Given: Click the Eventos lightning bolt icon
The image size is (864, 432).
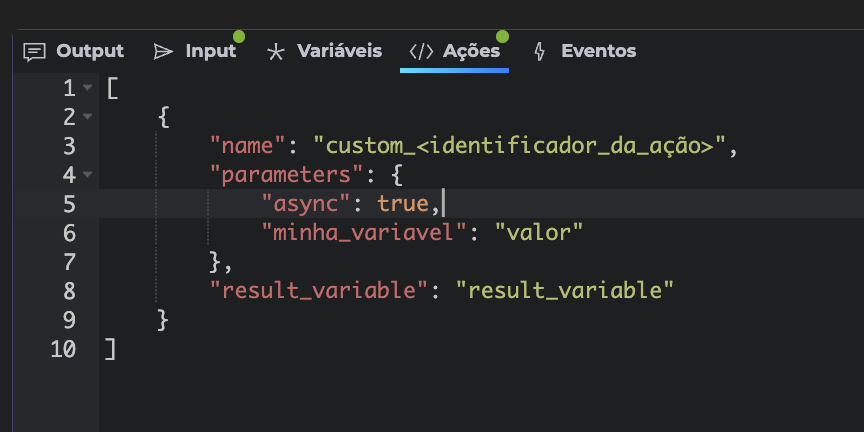Looking at the screenshot, I should [540, 51].
